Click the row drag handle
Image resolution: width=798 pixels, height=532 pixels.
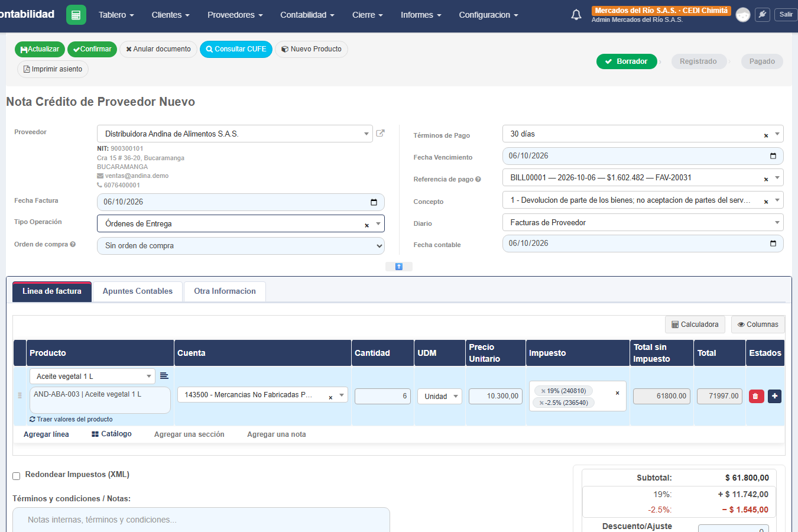(20, 395)
